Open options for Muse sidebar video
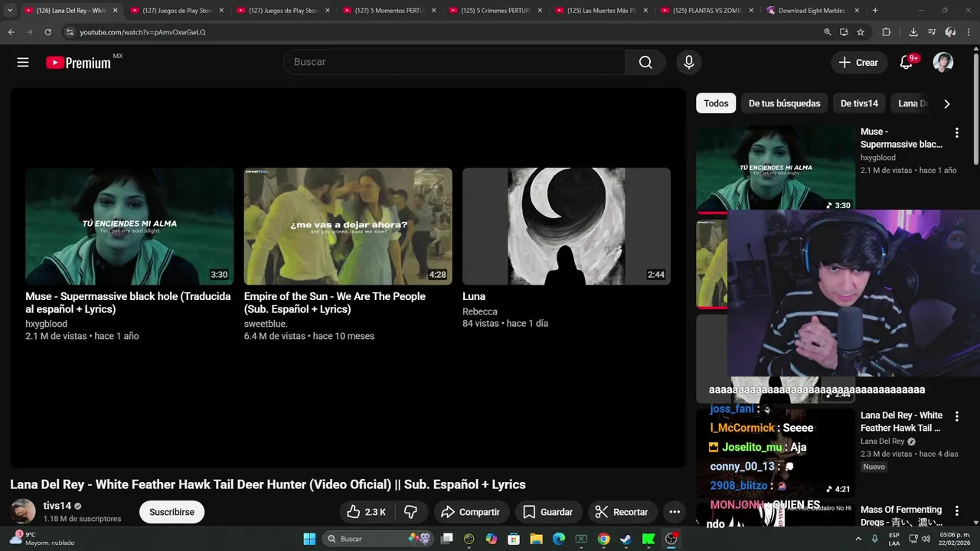 click(956, 133)
